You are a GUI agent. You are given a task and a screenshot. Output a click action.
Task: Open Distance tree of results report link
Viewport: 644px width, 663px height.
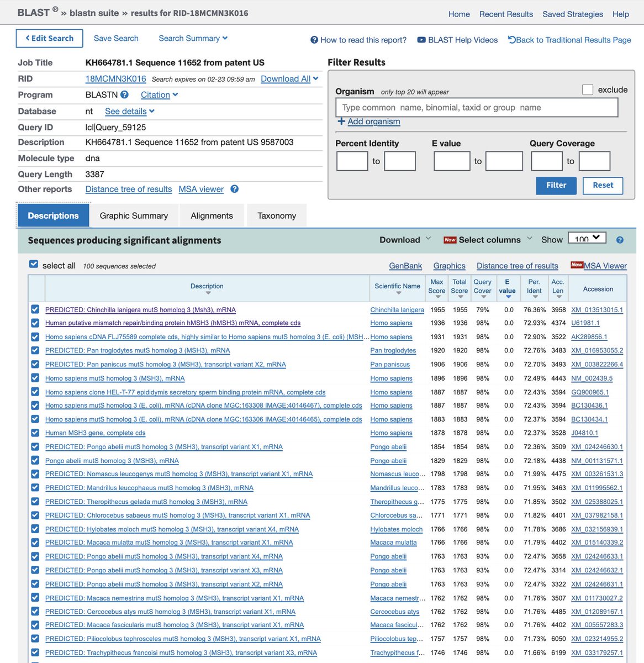tap(129, 189)
